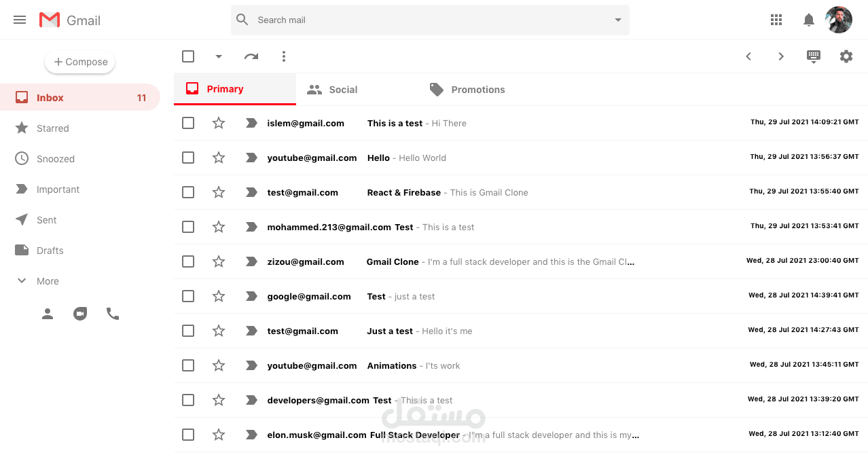This screenshot has width=868, height=455.
Task: Mark Animations email as important
Action: [x=251, y=365]
